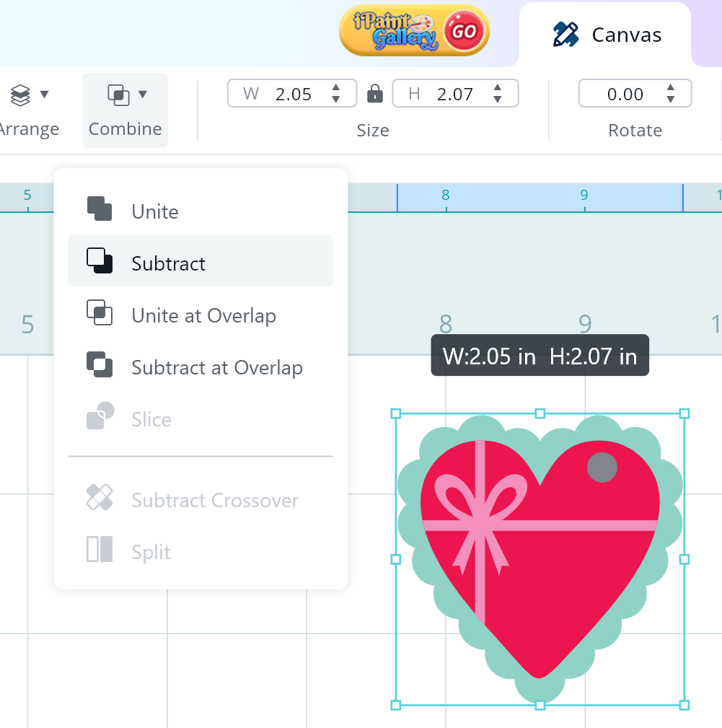Screen dimensions: 722x728
Task: Expand the Arrange dropdown arrow
Action: [44, 95]
